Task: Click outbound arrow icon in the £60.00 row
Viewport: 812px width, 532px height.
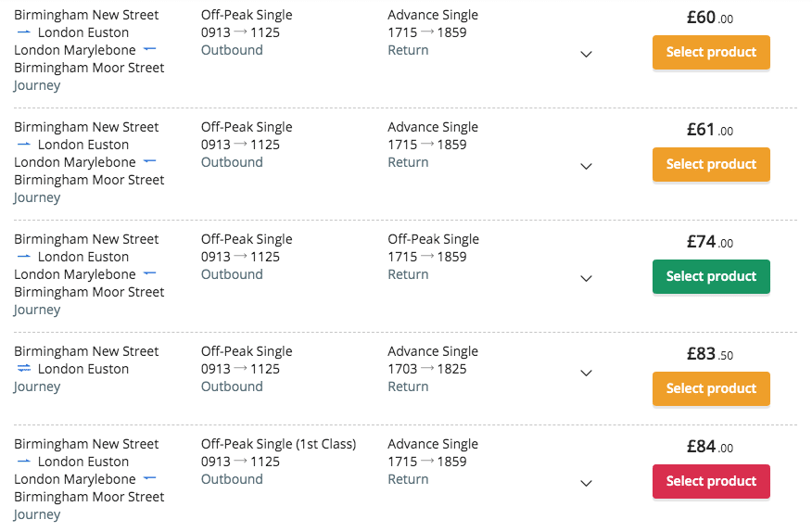Action: [24, 32]
